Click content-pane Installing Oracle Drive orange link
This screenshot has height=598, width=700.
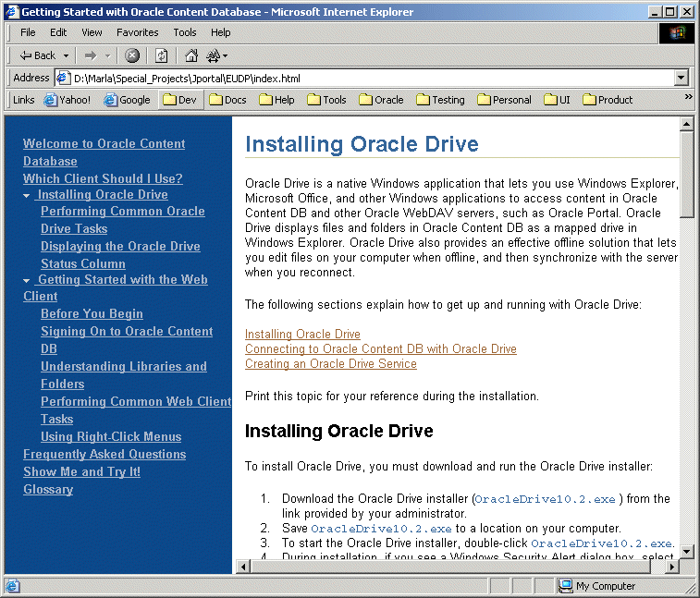(x=302, y=334)
